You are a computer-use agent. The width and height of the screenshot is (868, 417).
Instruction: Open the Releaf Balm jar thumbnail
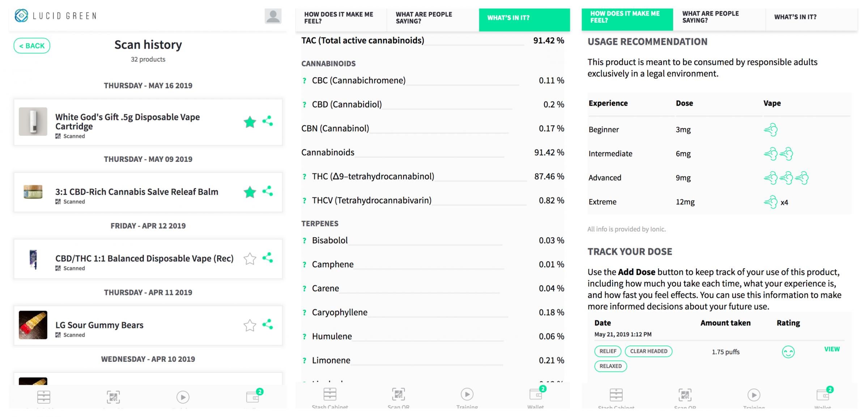(x=33, y=192)
